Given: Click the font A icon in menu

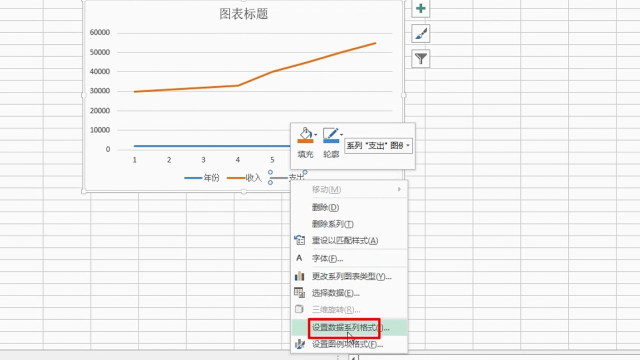Looking at the screenshot, I should tap(299, 258).
